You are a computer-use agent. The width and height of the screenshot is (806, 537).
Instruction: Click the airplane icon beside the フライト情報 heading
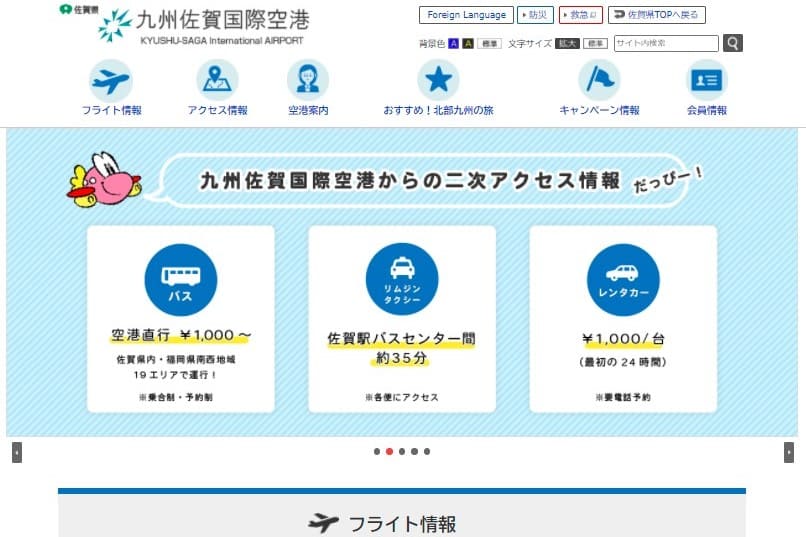click(x=323, y=524)
